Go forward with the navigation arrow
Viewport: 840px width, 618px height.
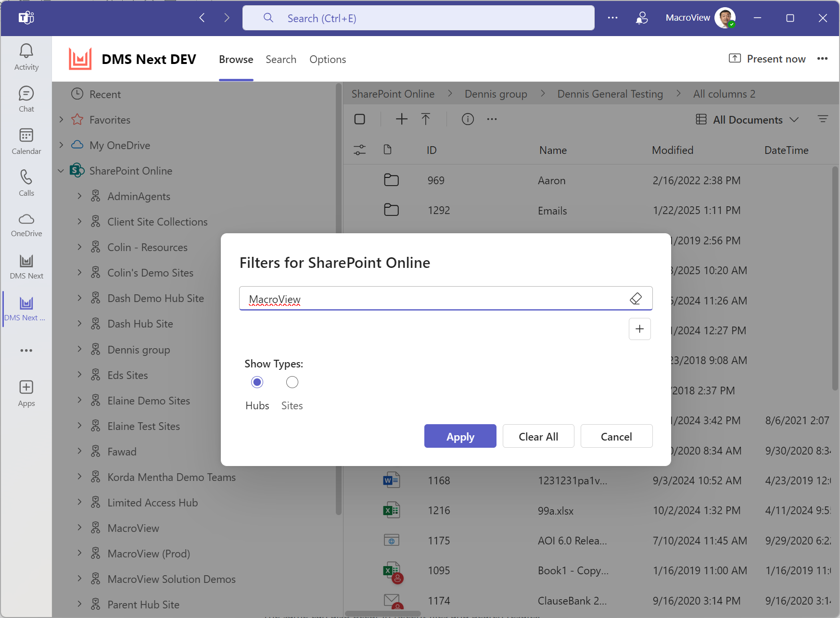click(227, 18)
